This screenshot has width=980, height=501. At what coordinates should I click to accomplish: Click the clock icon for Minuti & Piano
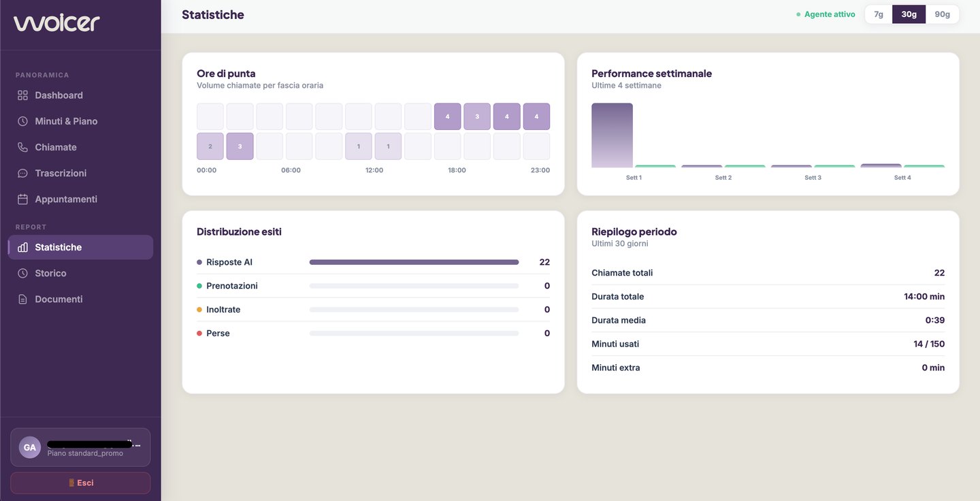tap(22, 121)
